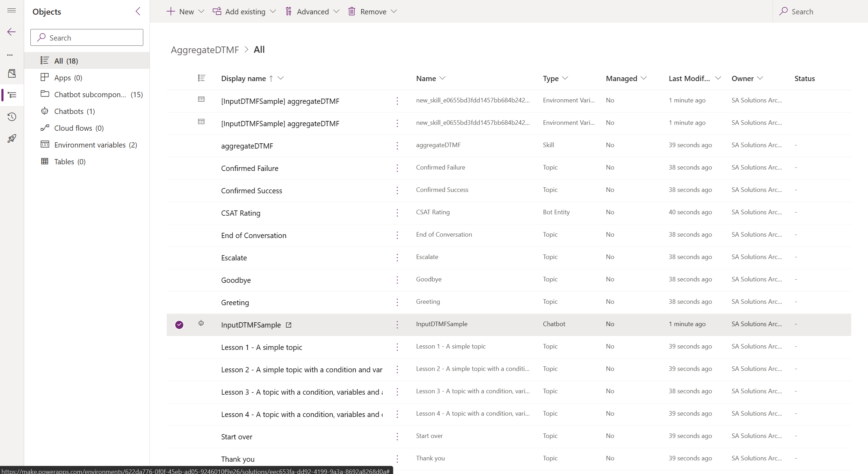Sort by the Last Modified column header
Screen dimensions: 868x474
click(689, 78)
